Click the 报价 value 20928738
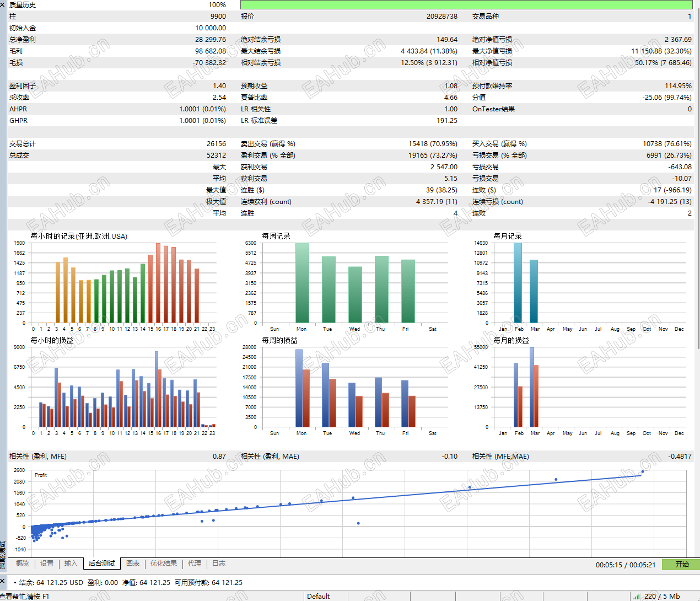700x601 pixels. pyautogui.click(x=441, y=17)
